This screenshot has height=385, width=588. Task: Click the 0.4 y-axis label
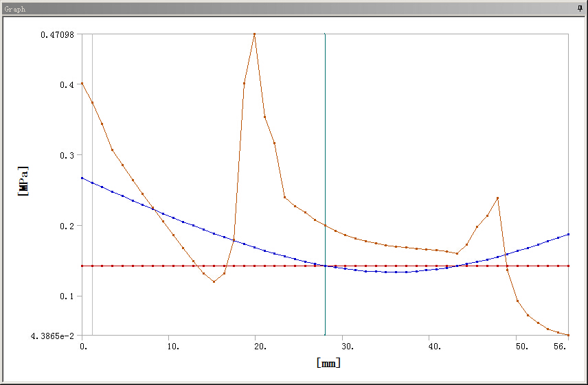(67, 84)
